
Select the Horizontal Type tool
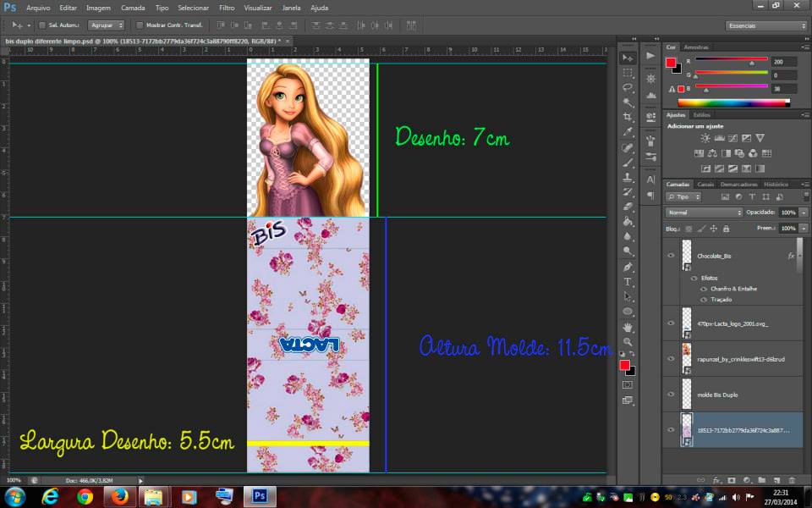click(x=628, y=282)
